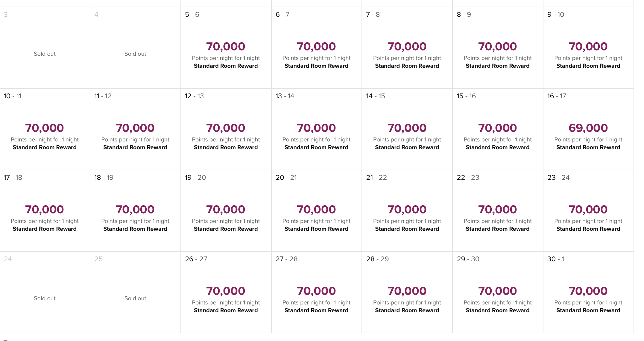Click the 10 - 11 calendar cell
644x341 pixels.
point(45,129)
